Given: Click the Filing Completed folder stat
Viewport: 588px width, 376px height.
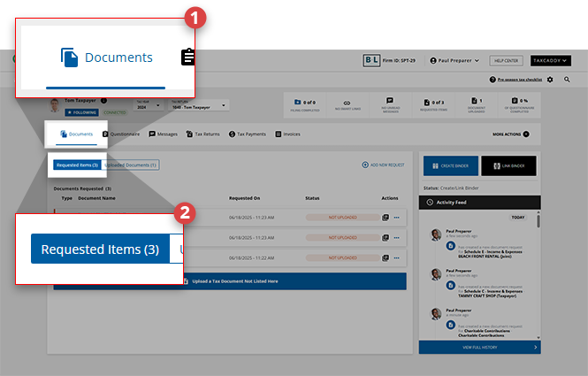Looking at the screenshot, I should 297,102.
